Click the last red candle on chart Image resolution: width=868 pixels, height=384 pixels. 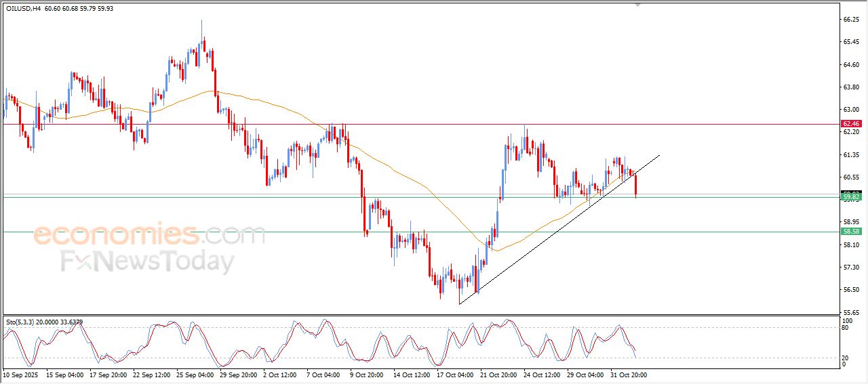[x=636, y=186]
